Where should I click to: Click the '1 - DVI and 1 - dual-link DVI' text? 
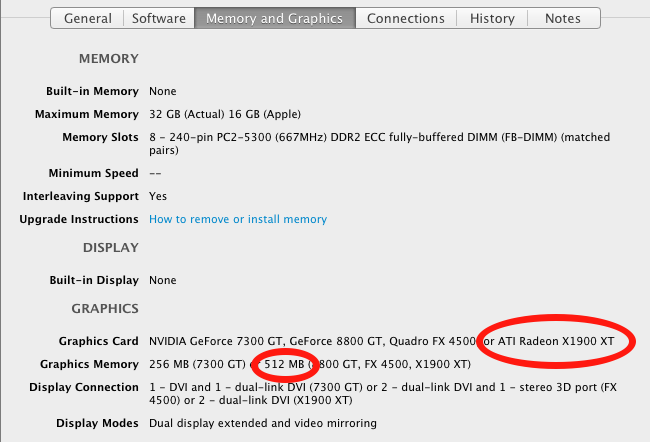point(228,387)
